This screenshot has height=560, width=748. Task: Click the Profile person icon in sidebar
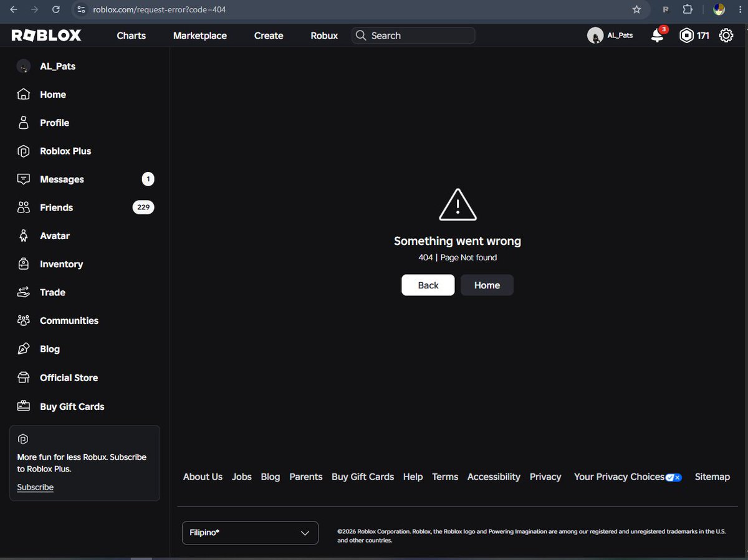pyautogui.click(x=24, y=123)
